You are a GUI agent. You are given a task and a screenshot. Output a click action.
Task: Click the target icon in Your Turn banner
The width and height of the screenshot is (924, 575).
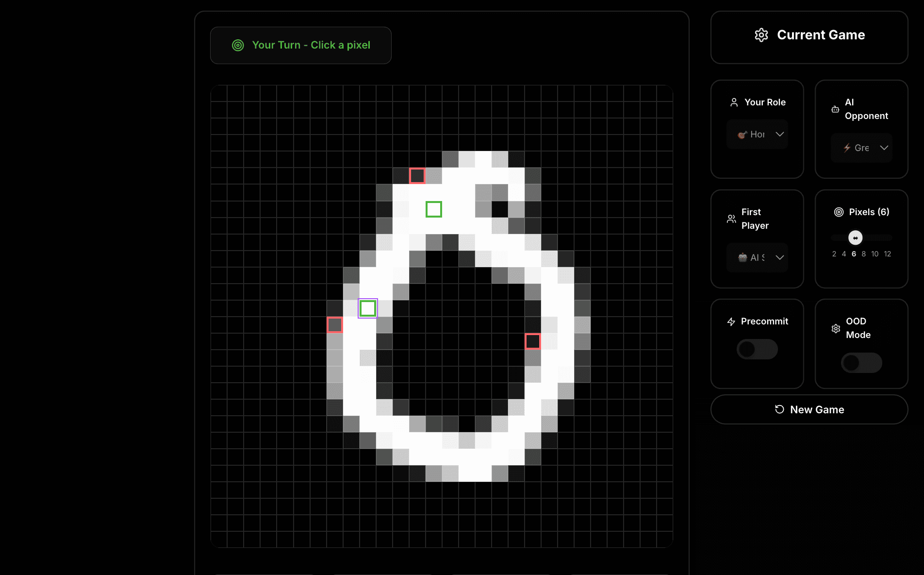pyautogui.click(x=238, y=45)
